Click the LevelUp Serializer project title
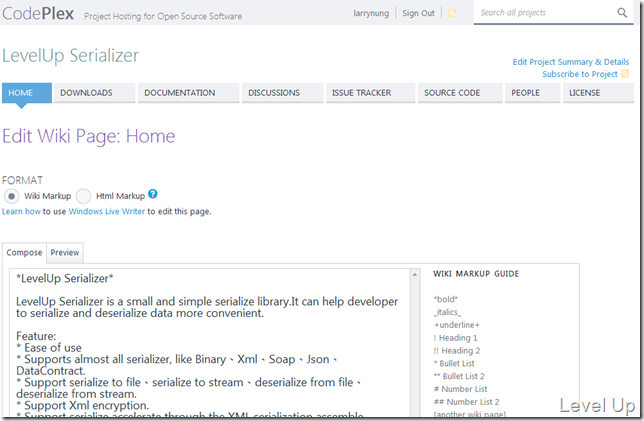The image size is (644, 421). coord(71,55)
